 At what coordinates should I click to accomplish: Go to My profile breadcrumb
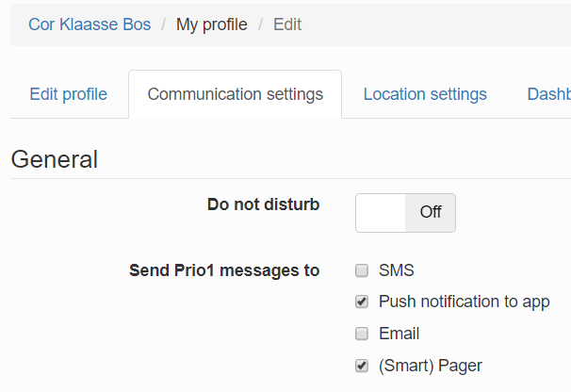[x=212, y=24]
